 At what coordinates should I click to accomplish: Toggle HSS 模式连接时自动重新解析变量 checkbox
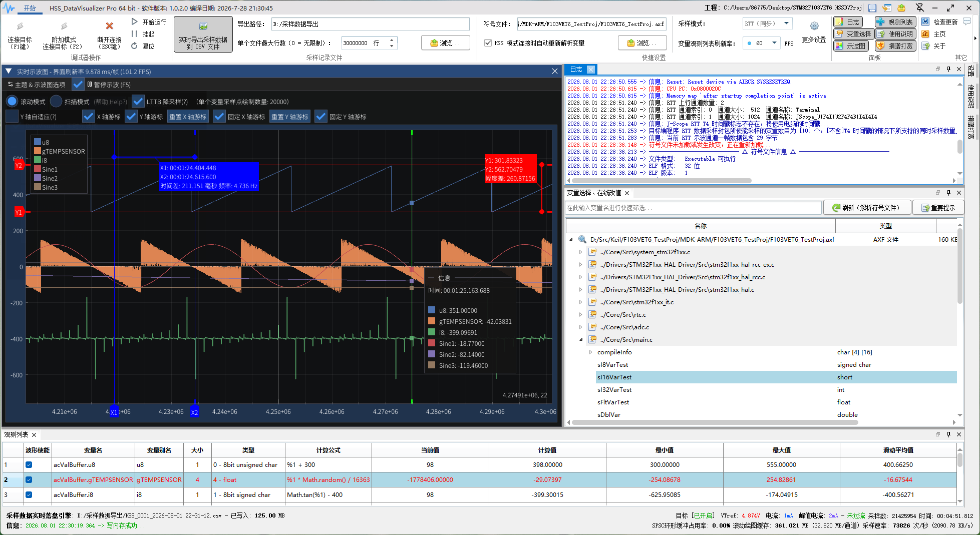click(488, 43)
